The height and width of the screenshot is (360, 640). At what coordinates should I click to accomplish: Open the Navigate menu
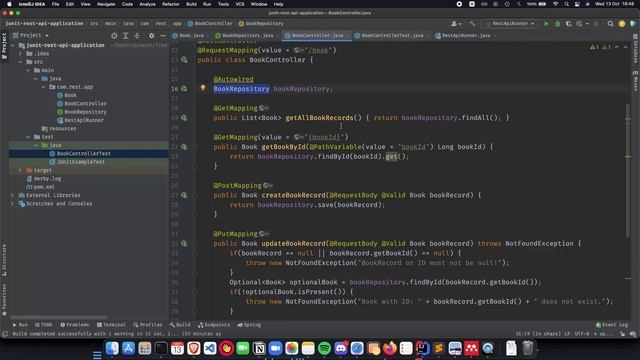coord(106,4)
